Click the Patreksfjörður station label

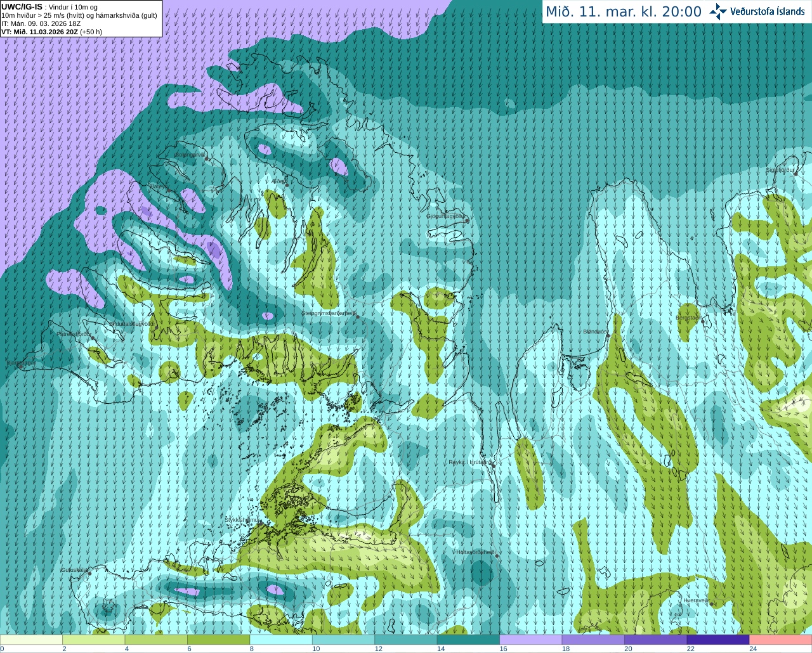click(74, 333)
